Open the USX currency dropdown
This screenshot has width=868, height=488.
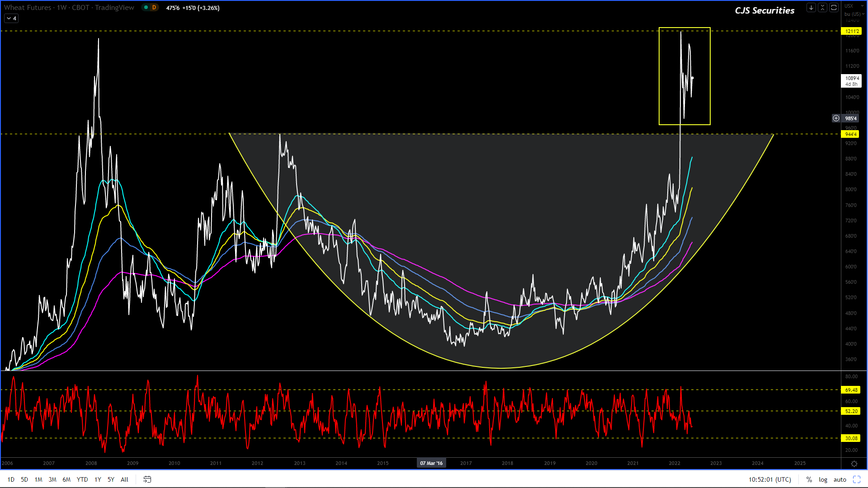[849, 6]
